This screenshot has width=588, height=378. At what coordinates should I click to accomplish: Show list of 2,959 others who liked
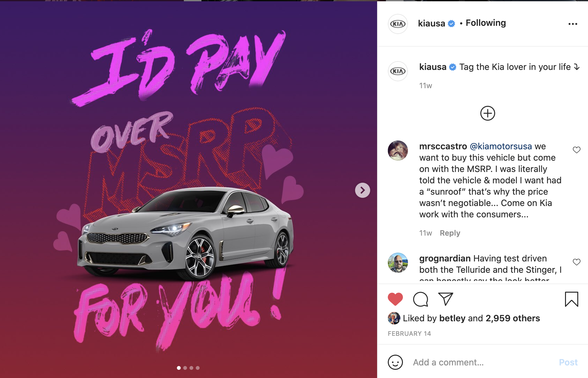[513, 318]
